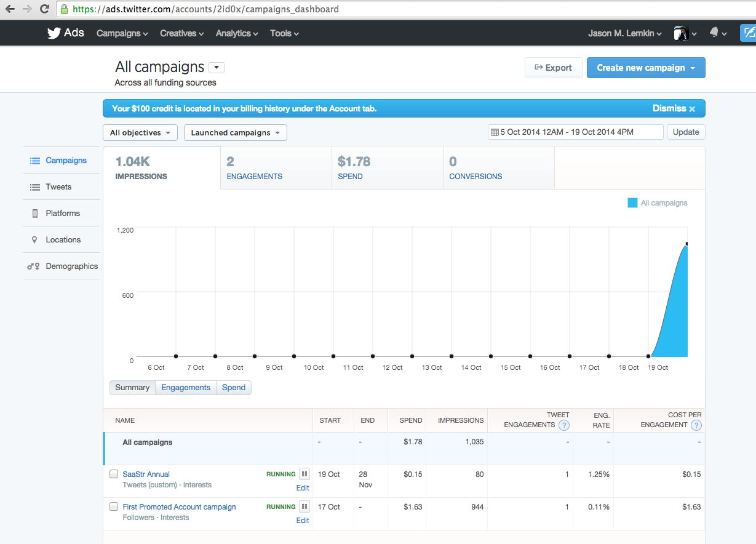
Task: Click the Update button next to the date range
Action: 686,132
